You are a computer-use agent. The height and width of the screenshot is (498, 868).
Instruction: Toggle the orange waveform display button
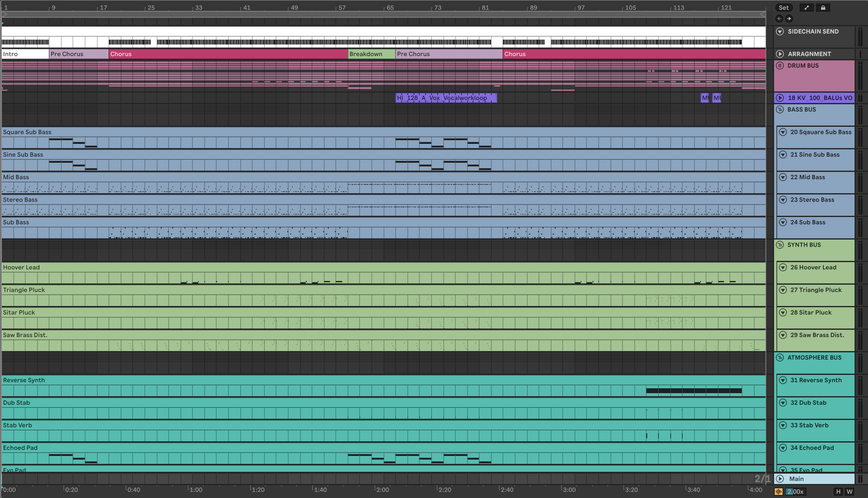(x=778, y=492)
